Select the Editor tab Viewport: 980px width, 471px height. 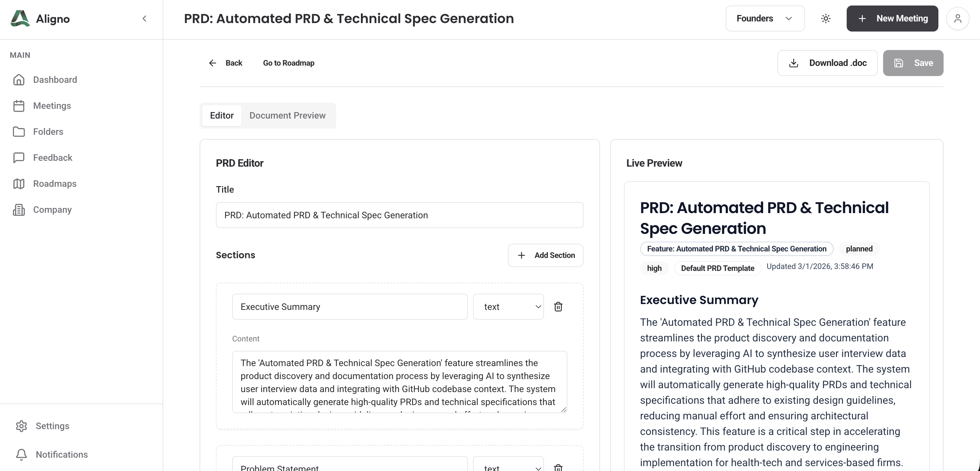[222, 116]
